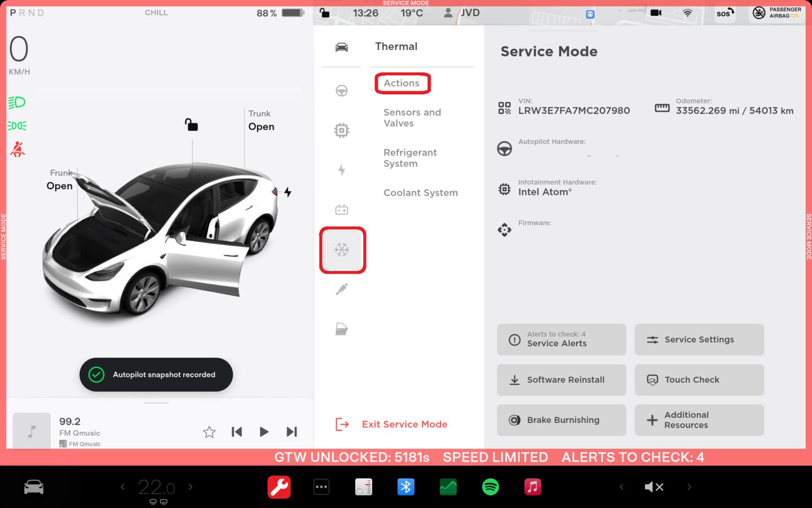Open the chip/infotainment sidebar icon

tap(342, 130)
